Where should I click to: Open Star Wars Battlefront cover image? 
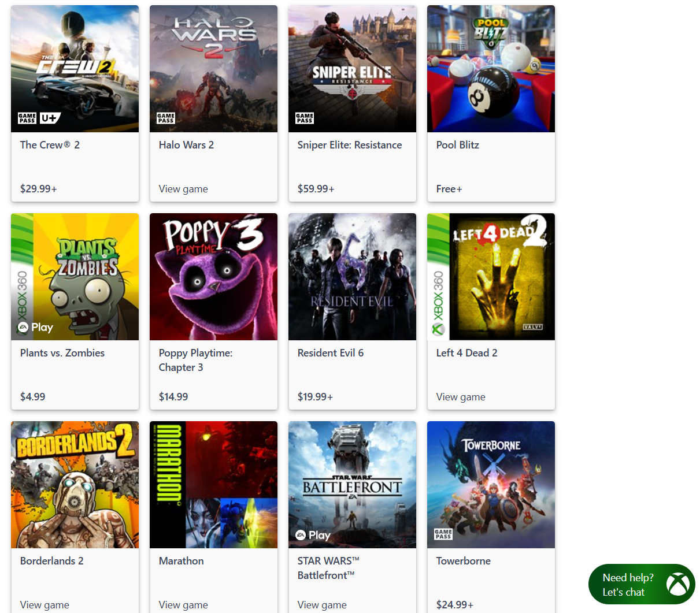(353, 485)
